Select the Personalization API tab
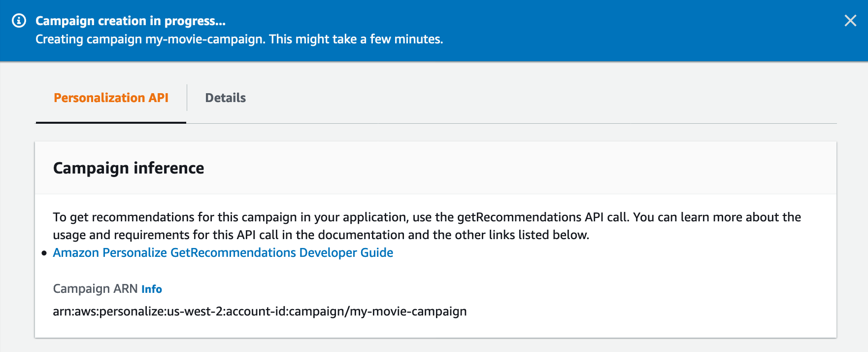This screenshot has width=868, height=352. tap(111, 98)
